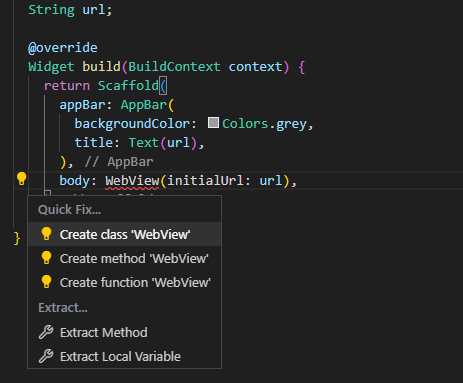Click the 'Scaffold' word in the return statement

128,86
